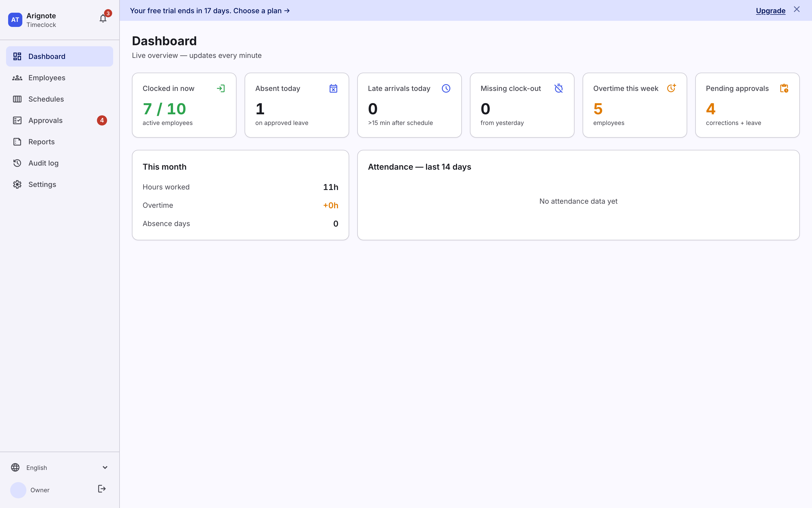Viewport: 812px width, 508px height.
Task: Open the Reports page
Action: click(60, 142)
